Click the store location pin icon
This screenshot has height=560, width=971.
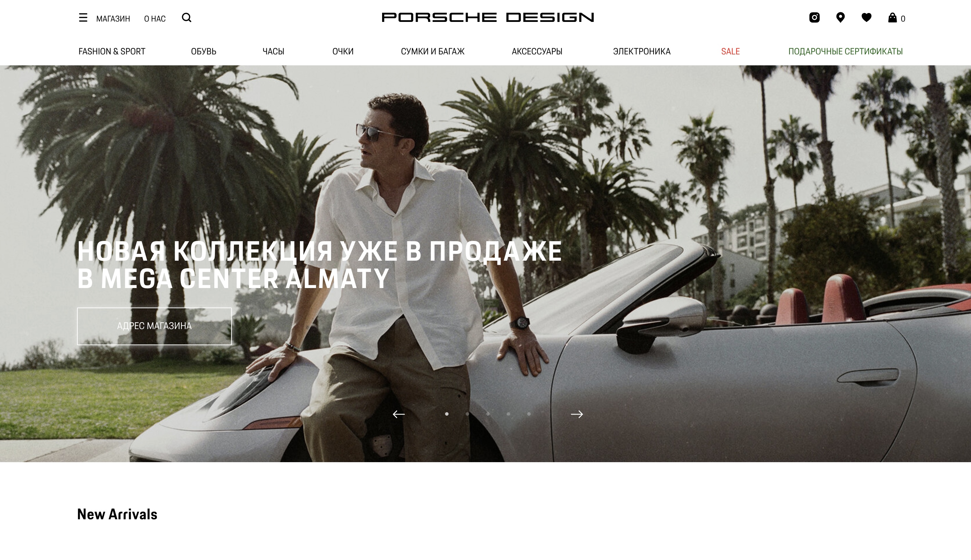(x=841, y=18)
